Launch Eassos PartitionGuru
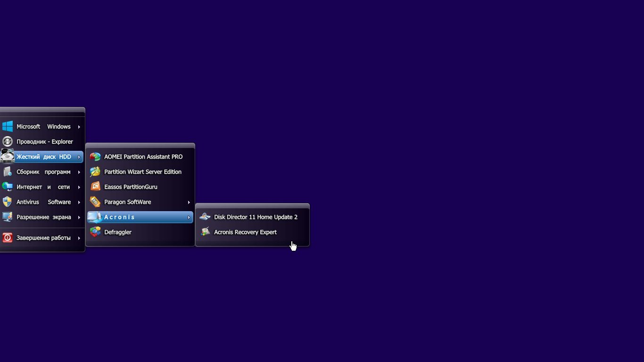This screenshot has height=362, width=644. click(x=140, y=187)
